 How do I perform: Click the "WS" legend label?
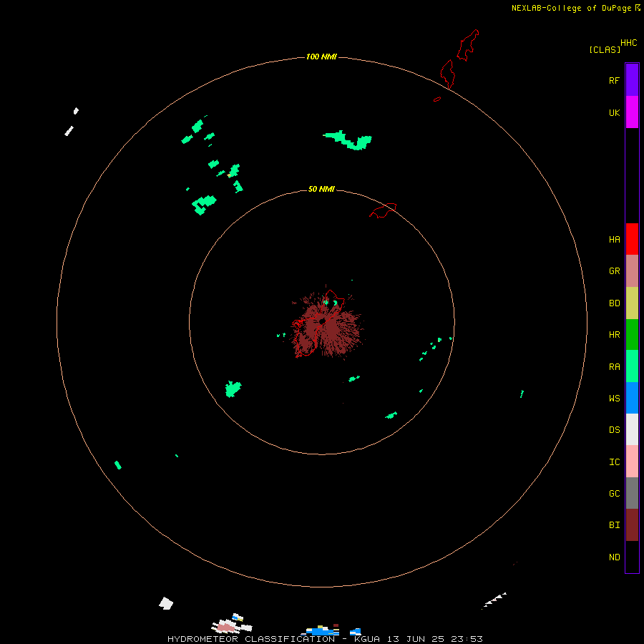click(615, 398)
